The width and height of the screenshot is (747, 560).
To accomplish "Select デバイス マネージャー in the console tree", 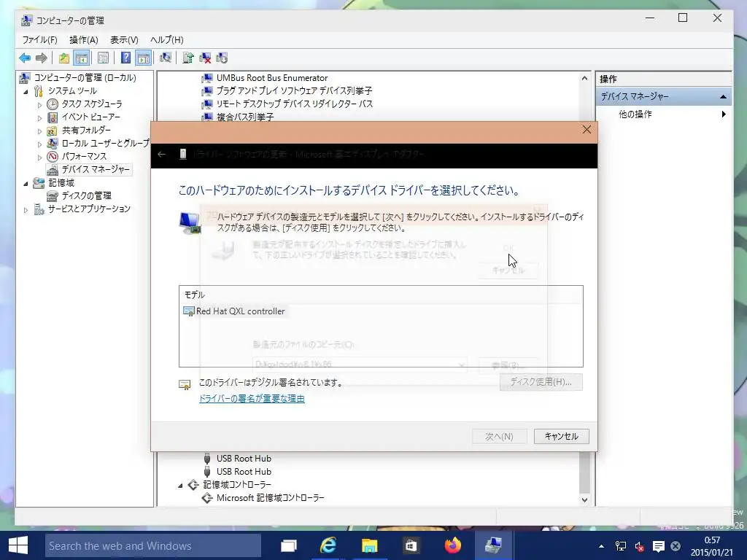I will pyautogui.click(x=96, y=169).
